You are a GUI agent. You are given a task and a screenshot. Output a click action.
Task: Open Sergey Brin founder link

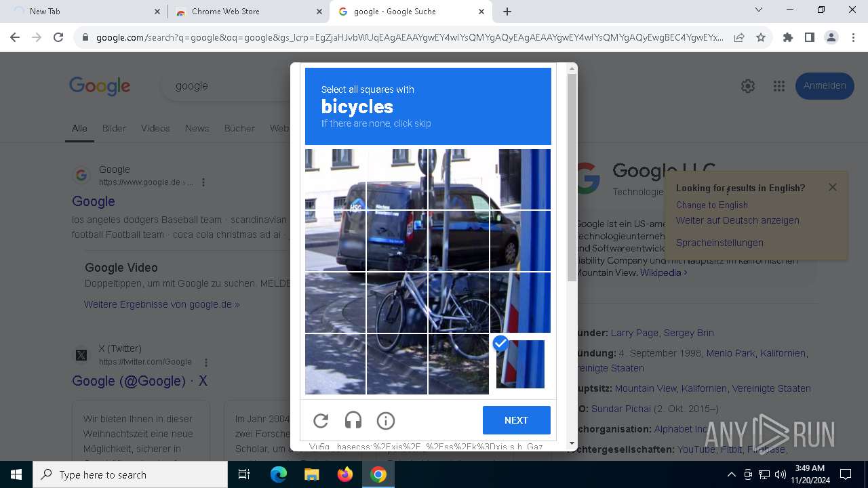point(689,333)
